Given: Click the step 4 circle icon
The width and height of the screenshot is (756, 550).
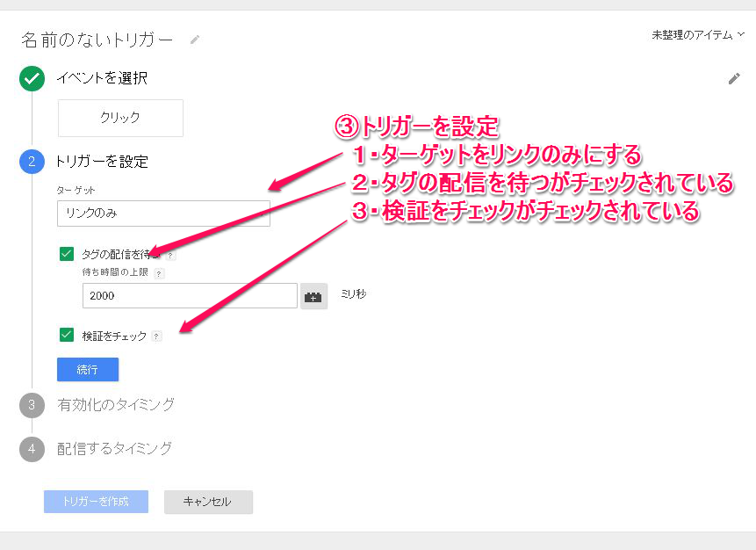Looking at the screenshot, I should [32, 449].
